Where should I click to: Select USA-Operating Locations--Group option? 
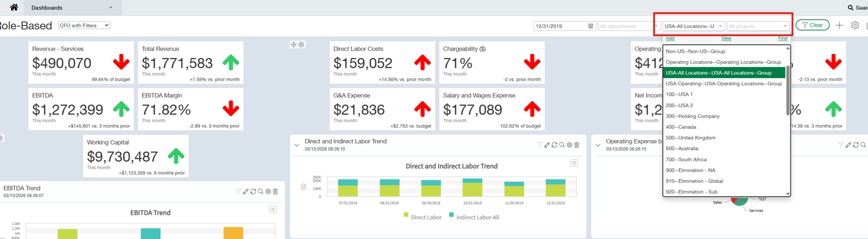[724, 84]
